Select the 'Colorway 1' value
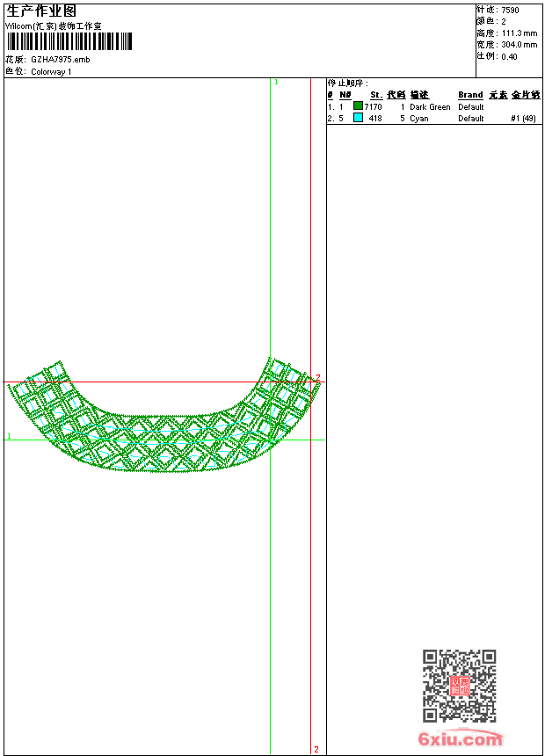This screenshot has height=756, width=545. click(x=51, y=72)
